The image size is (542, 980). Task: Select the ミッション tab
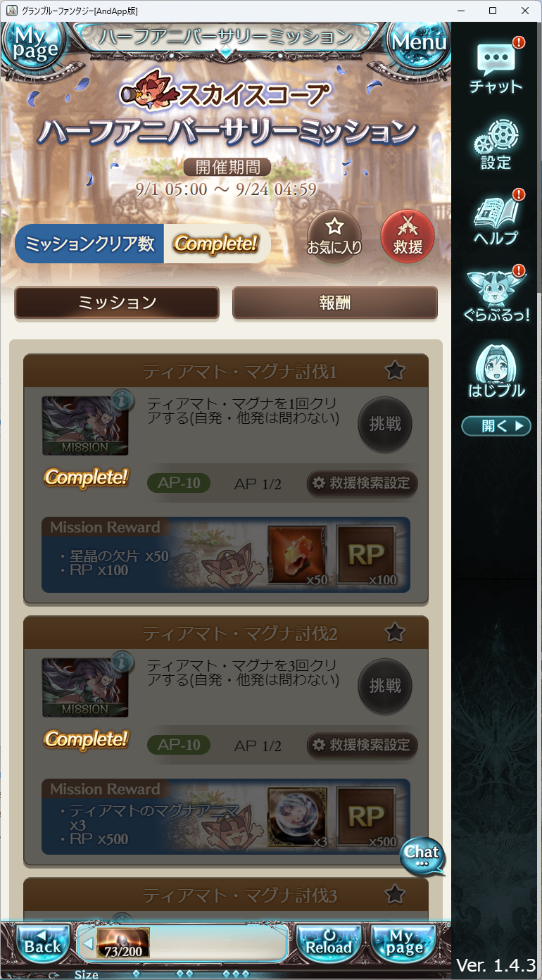117,303
